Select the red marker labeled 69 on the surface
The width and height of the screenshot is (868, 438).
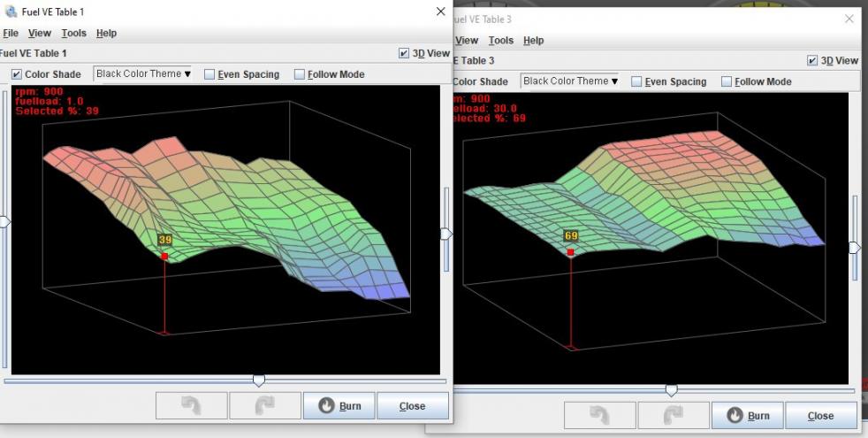point(570,252)
